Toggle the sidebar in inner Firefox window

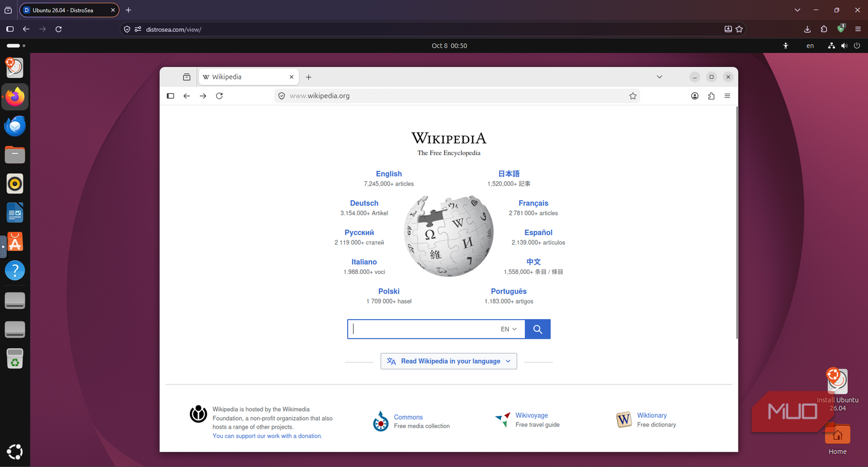[170, 96]
